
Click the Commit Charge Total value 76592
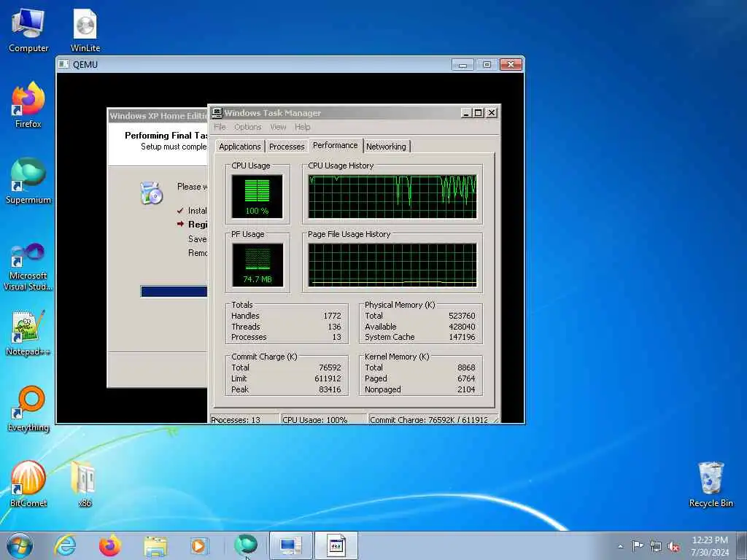click(330, 367)
